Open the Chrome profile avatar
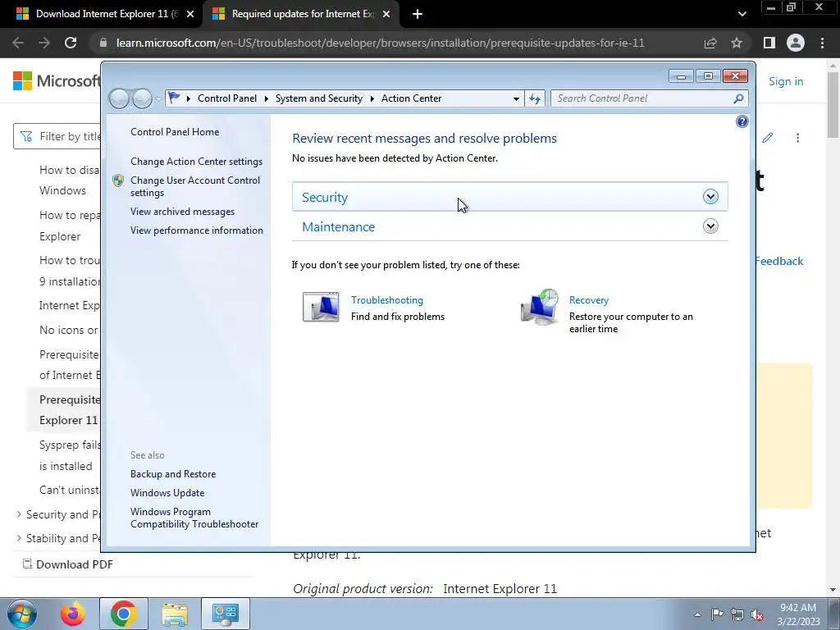The width and height of the screenshot is (840, 630). tap(796, 43)
